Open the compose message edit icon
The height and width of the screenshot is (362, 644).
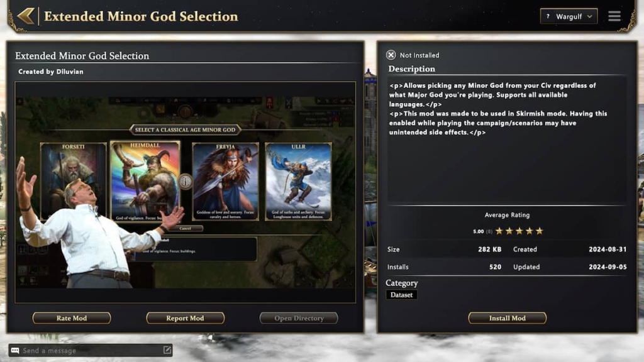coord(167,349)
